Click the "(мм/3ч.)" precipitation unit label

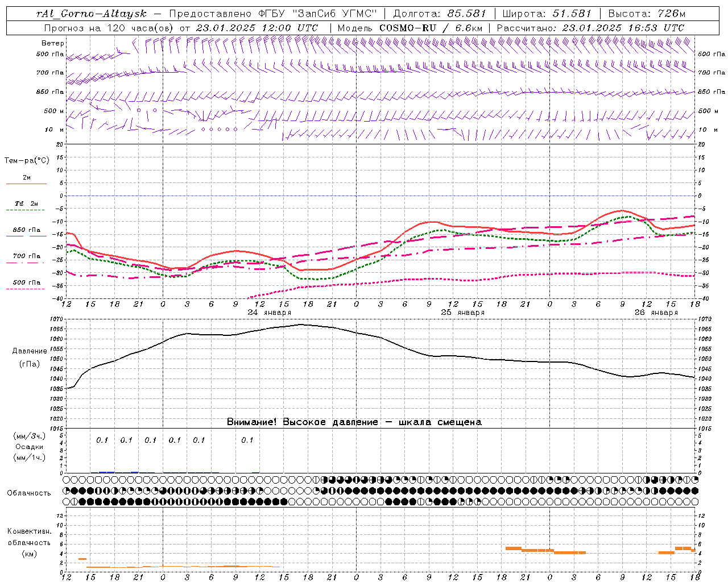tap(29, 436)
